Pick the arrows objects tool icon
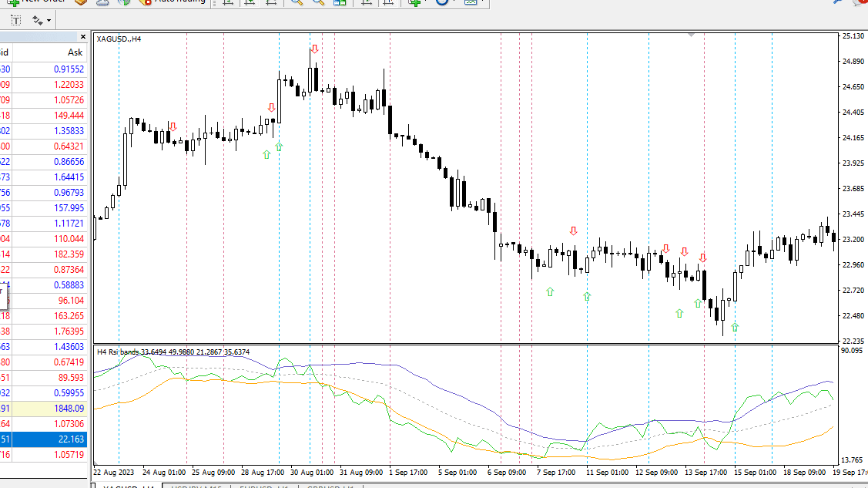The image size is (868, 488). pos(37,21)
